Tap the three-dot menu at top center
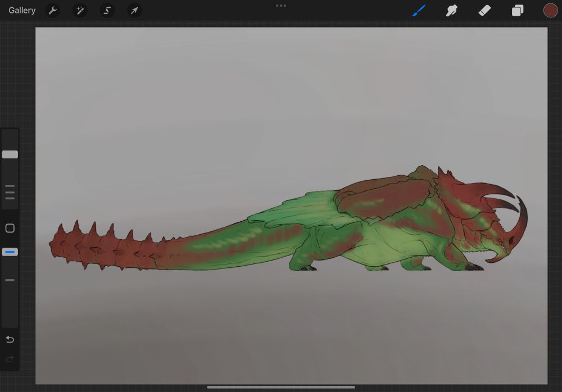 281,6
